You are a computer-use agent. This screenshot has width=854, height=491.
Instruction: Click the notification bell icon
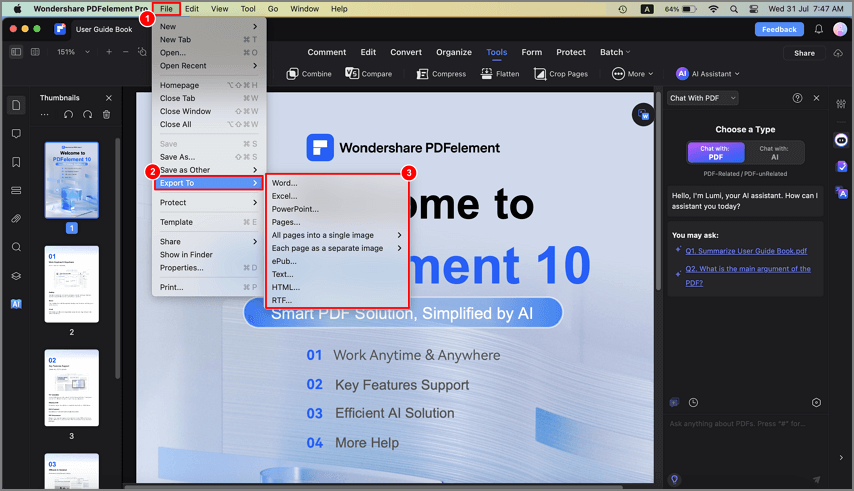pyautogui.click(x=819, y=29)
